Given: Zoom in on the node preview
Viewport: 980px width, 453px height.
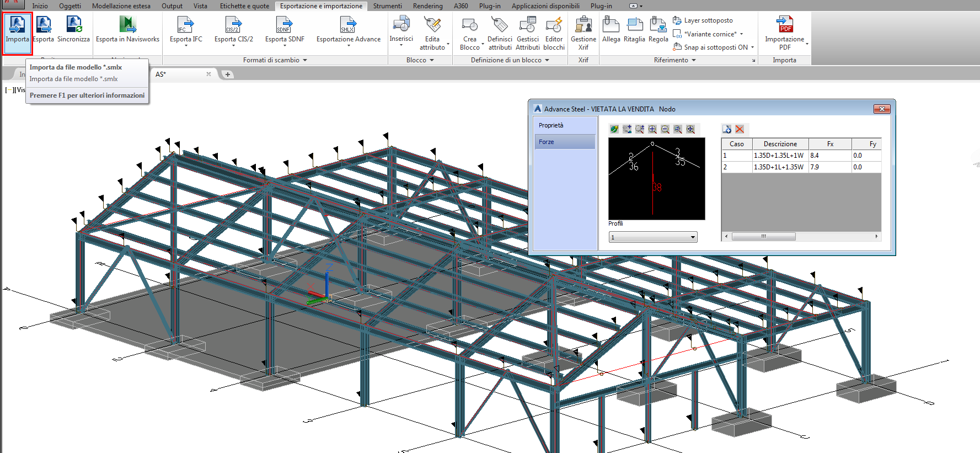Looking at the screenshot, I should coord(652,129).
